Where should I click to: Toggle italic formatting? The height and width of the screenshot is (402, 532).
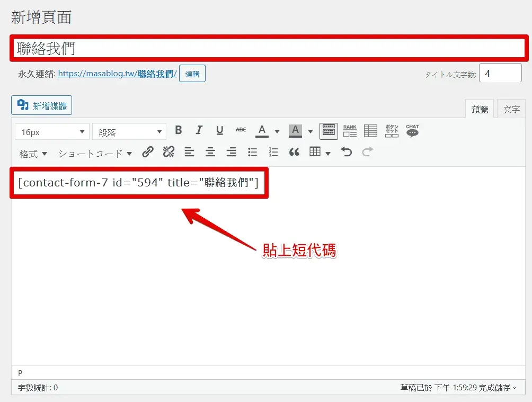pos(199,130)
